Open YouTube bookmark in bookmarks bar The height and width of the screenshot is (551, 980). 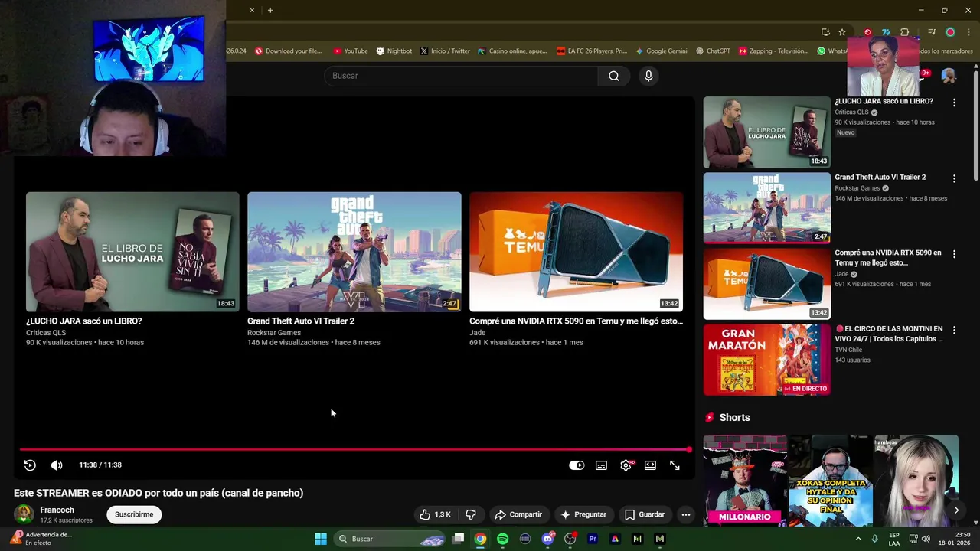click(x=351, y=51)
